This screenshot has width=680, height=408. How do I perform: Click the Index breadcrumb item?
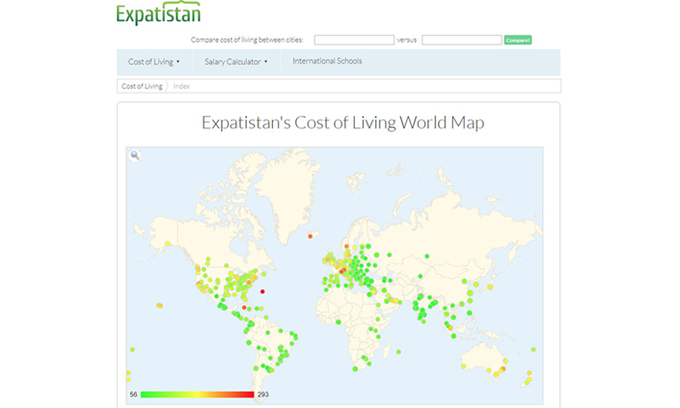[181, 86]
